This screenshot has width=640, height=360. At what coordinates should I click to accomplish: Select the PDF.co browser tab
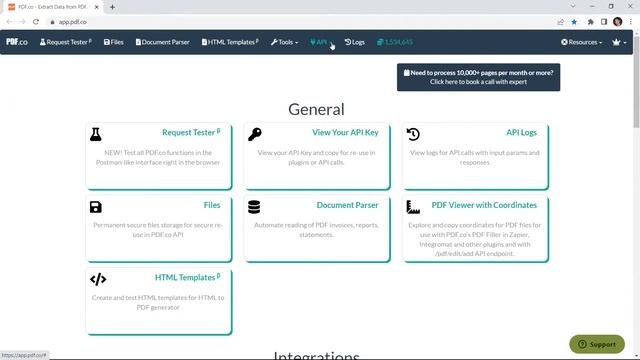coord(53,7)
